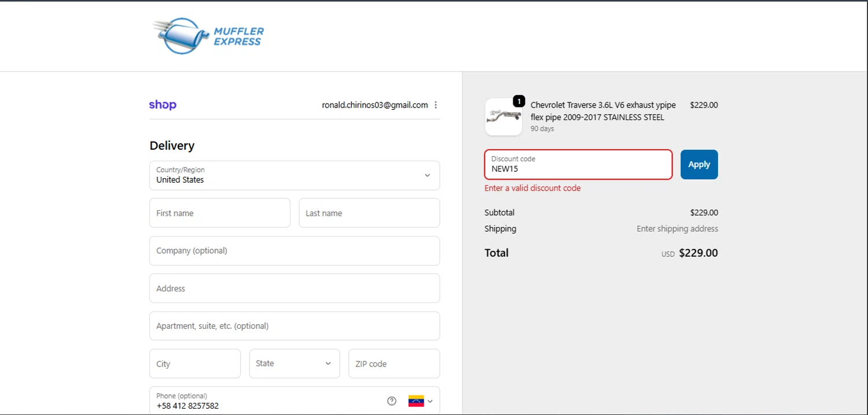Click the Delivery heading
Image resolution: width=868 pixels, height=415 pixels.
coord(172,146)
